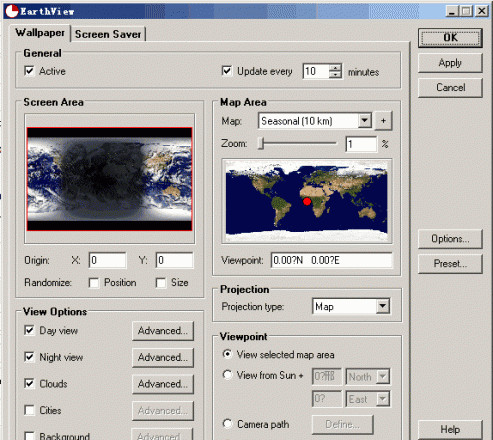493x440 pixels.
Task: Select View from Sun radio option
Action: pyautogui.click(x=227, y=375)
